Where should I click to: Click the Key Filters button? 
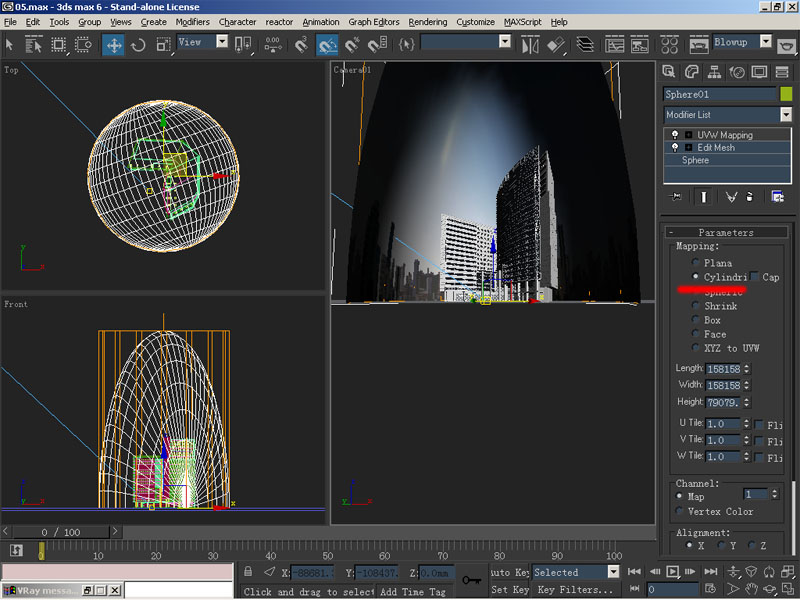(x=575, y=590)
